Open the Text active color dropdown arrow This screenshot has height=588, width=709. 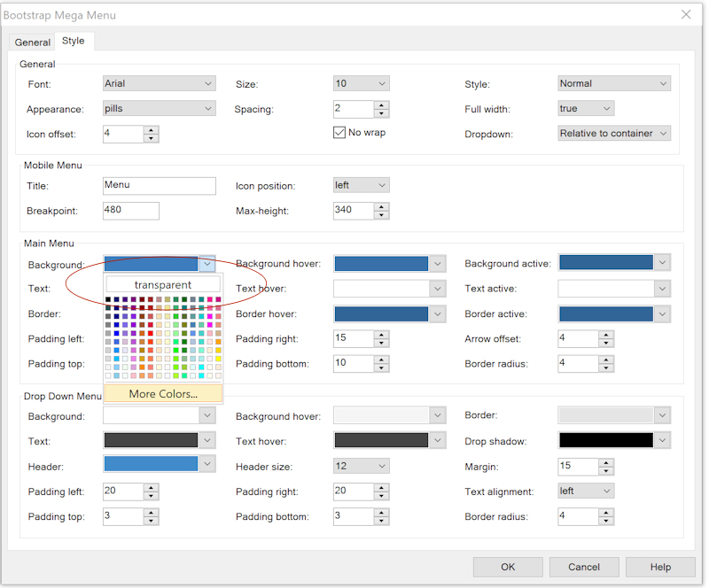(x=662, y=289)
